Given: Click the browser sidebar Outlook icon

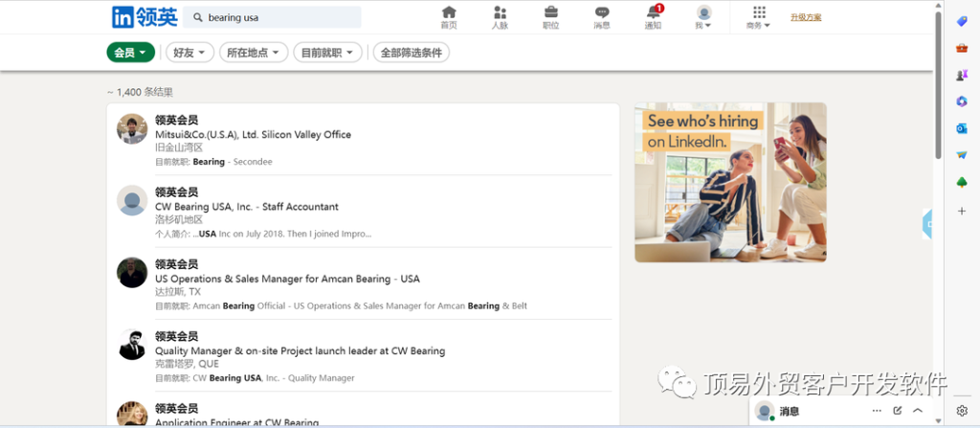Looking at the screenshot, I should point(962,128).
